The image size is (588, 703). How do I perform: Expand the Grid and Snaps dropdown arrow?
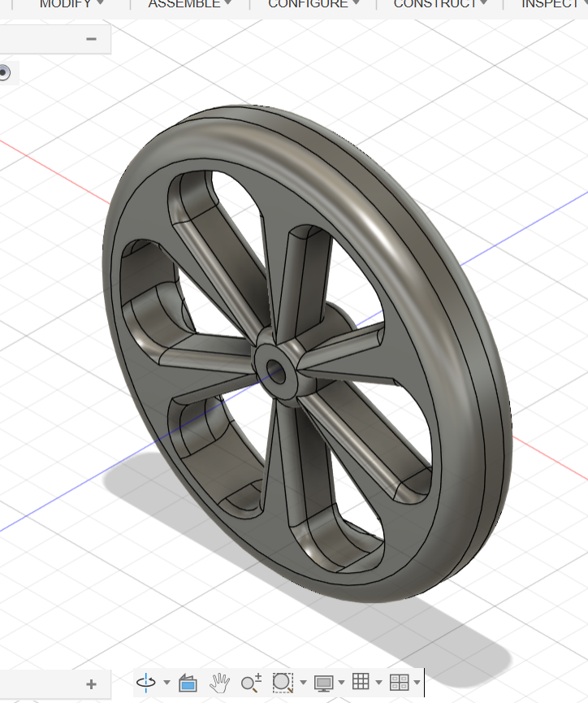tap(378, 683)
